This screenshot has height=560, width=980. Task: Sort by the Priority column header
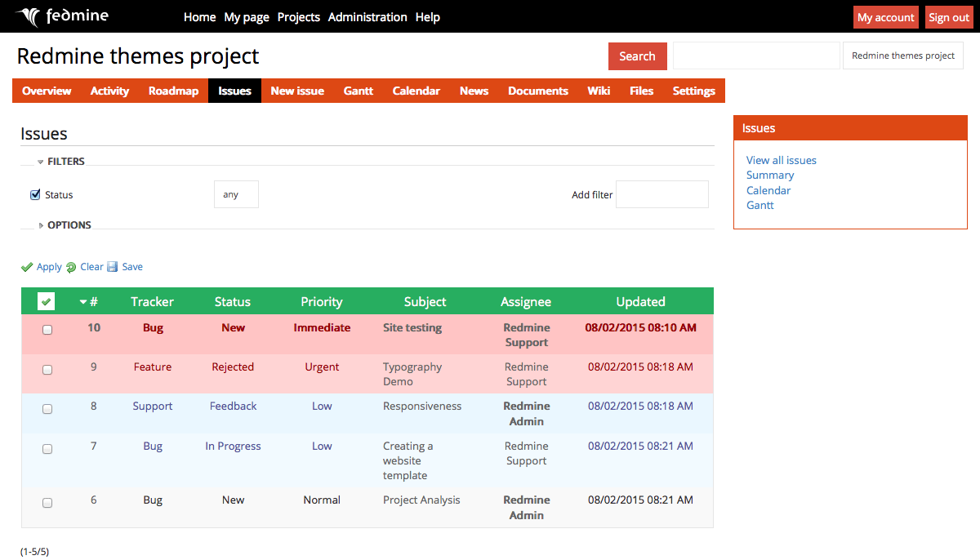[x=322, y=302]
